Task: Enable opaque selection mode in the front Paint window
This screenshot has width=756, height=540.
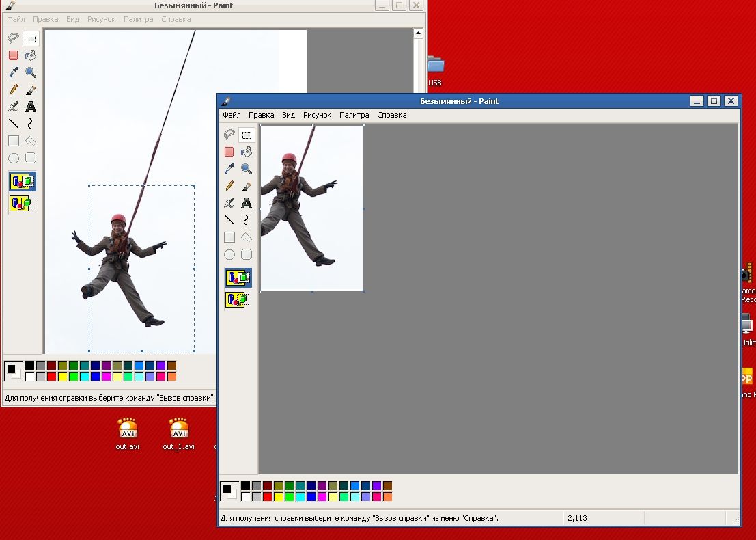Action: [x=238, y=277]
